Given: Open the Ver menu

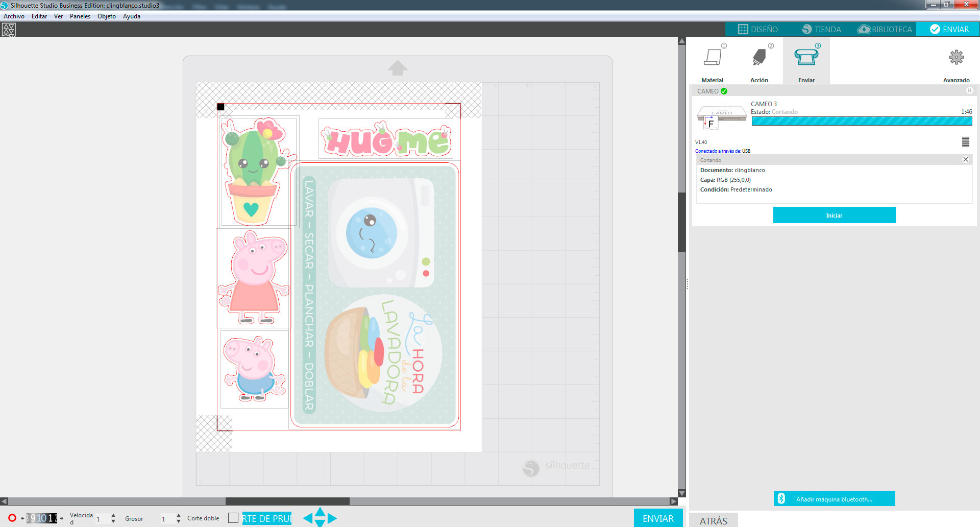Looking at the screenshot, I should click(x=58, y=16).
